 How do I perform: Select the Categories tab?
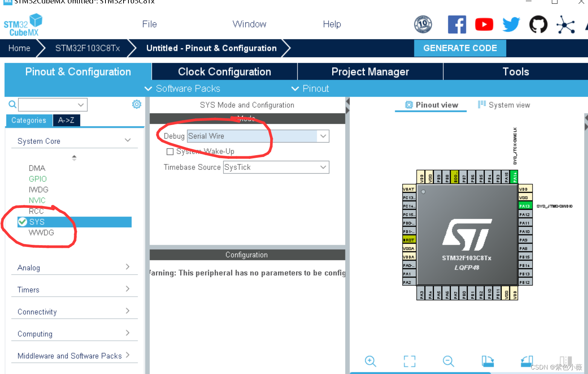[x=29, y=120]
